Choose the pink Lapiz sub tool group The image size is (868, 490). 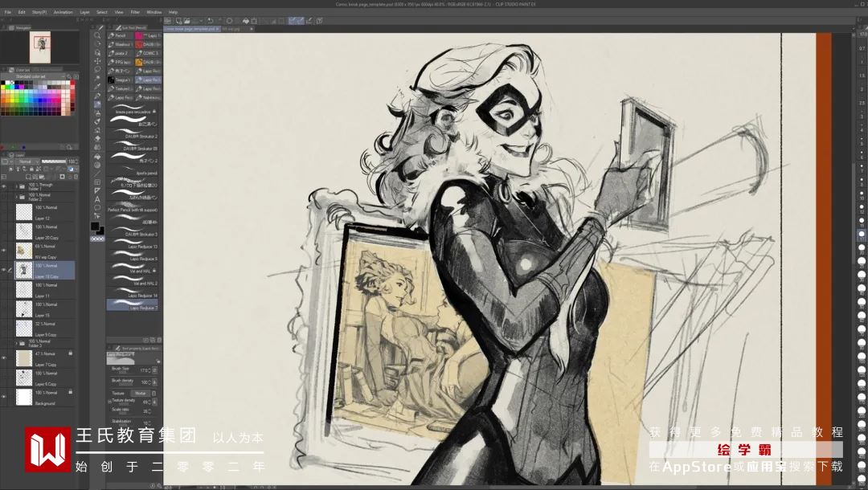point(148,35)
